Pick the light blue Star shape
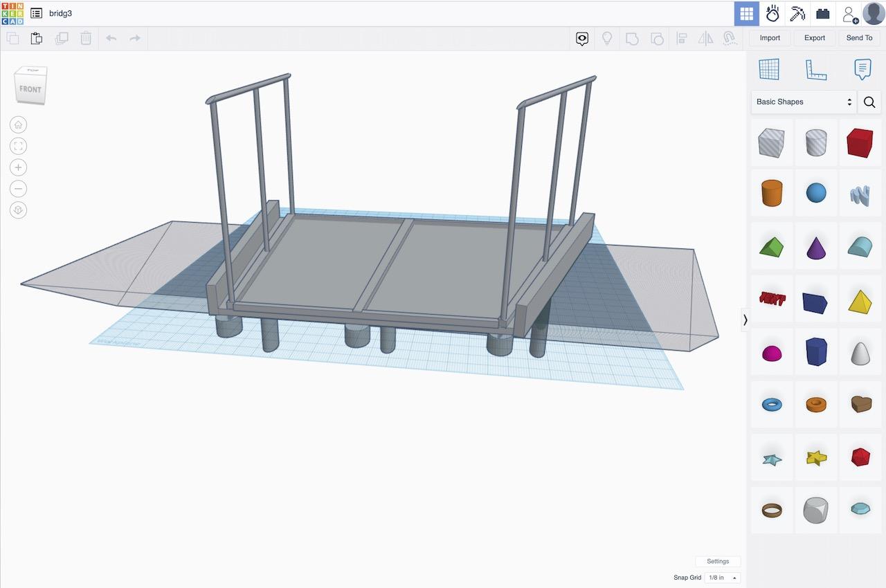Viewport: 886px width, 588px height. (772, 458)
